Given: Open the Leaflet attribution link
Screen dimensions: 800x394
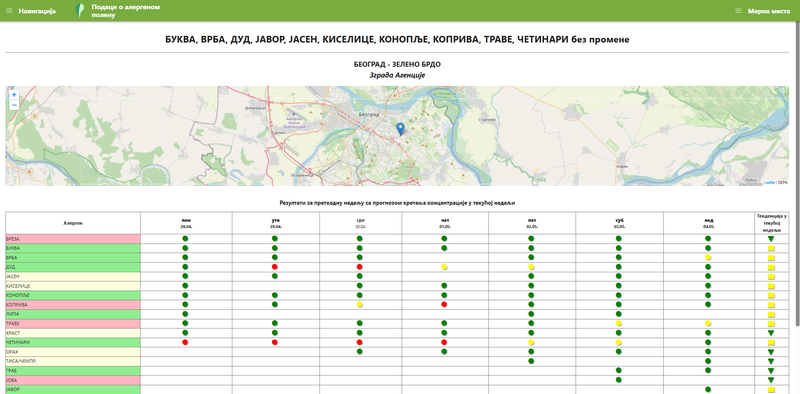Looking at the screenshot, I should [769, 182].
